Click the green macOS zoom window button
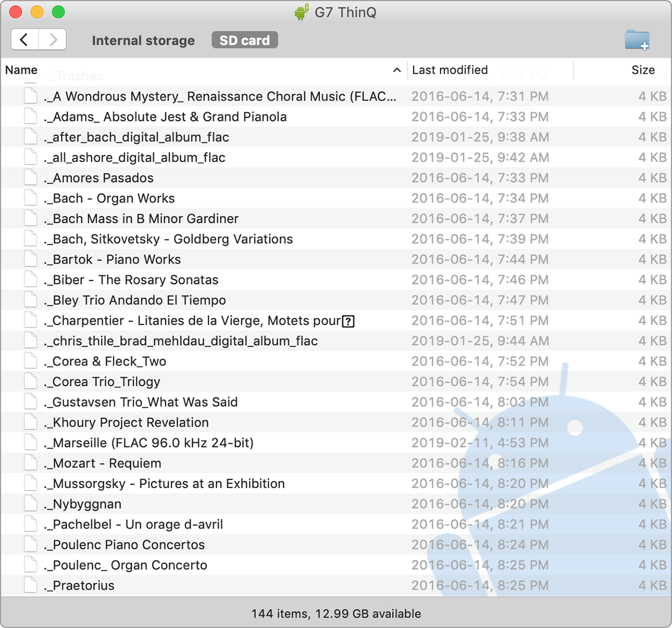 58,12
